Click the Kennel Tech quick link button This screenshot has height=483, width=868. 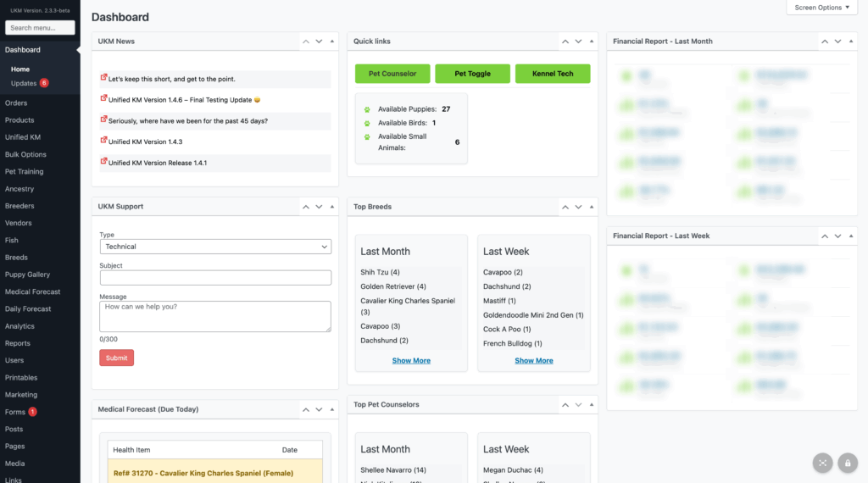click(x=553, y=74)
